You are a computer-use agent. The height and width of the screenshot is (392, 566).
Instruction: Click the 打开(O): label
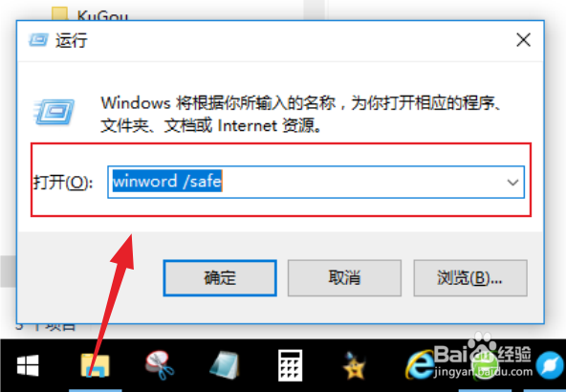click(63, 183)
